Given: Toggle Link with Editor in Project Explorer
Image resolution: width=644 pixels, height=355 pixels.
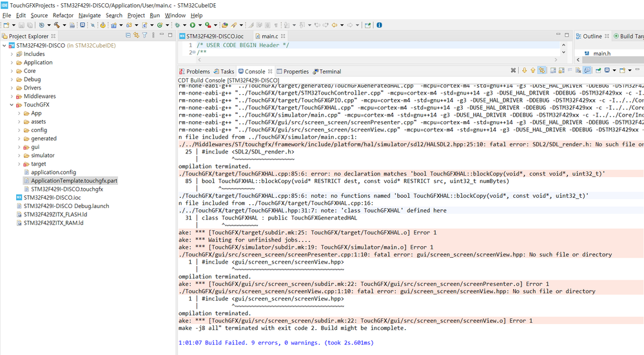Looking at the screenshot, I should [137, 35].
